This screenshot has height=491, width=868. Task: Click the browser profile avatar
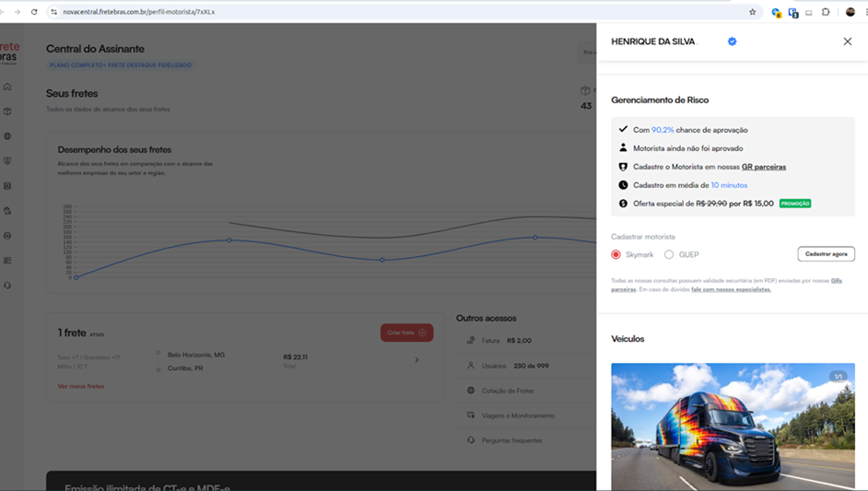pyautogui.click(x=850, y=12)
